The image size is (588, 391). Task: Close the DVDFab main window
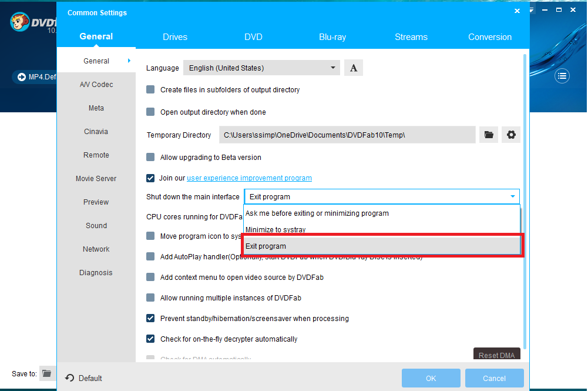pyautogui.click(x=573, y=10)
